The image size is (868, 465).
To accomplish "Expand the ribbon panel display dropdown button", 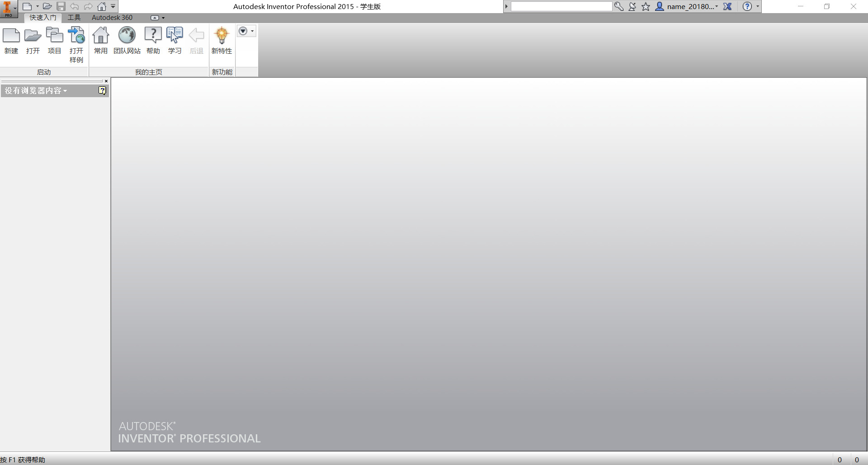I will 246,31.
